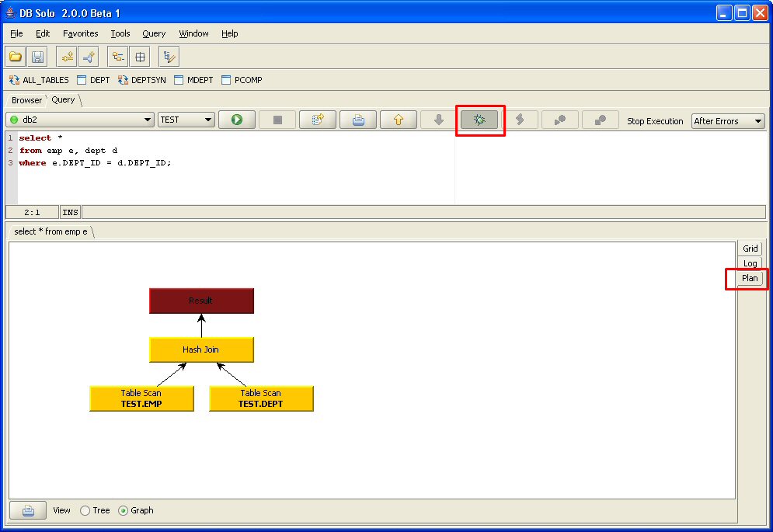Click the export script toolbar icon
773x532 pixels.
point(318,120)
